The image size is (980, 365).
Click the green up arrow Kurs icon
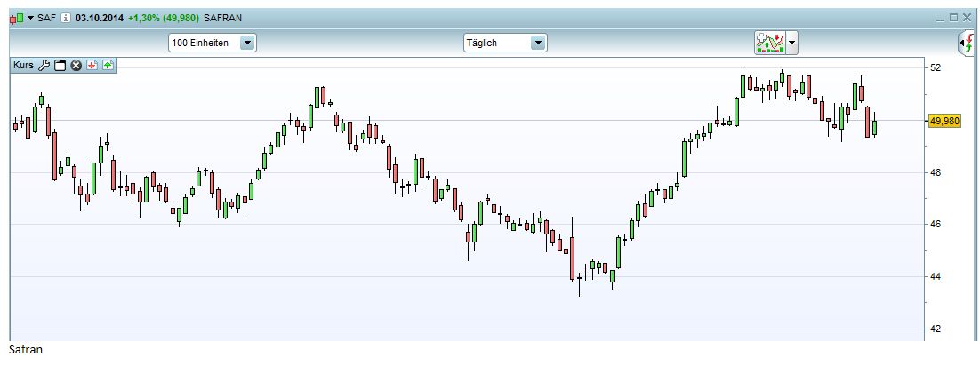click(x=107, y=66)
